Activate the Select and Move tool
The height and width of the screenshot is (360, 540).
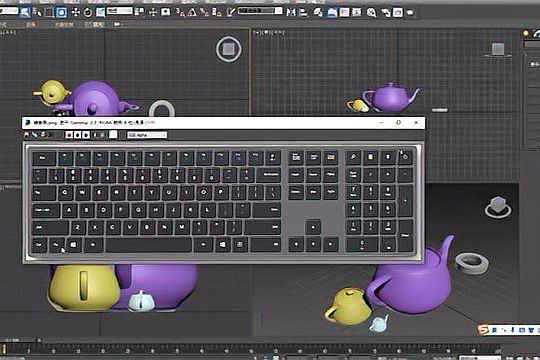click(x=75, y=13)
